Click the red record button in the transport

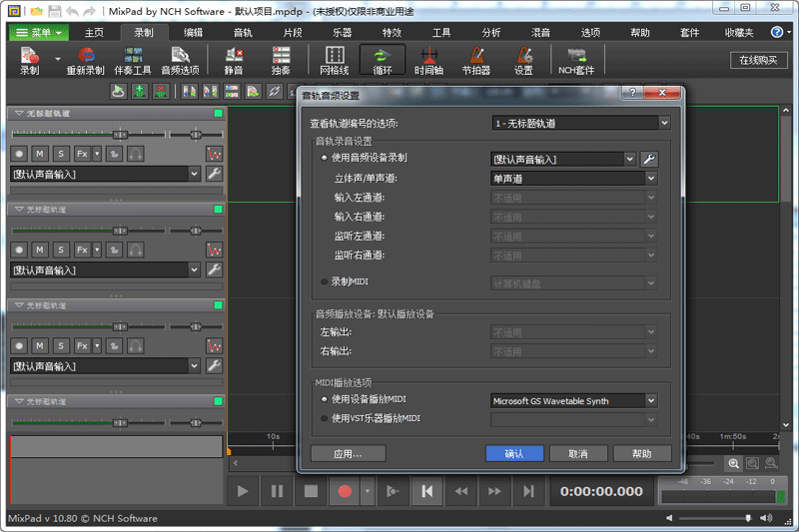345,491
